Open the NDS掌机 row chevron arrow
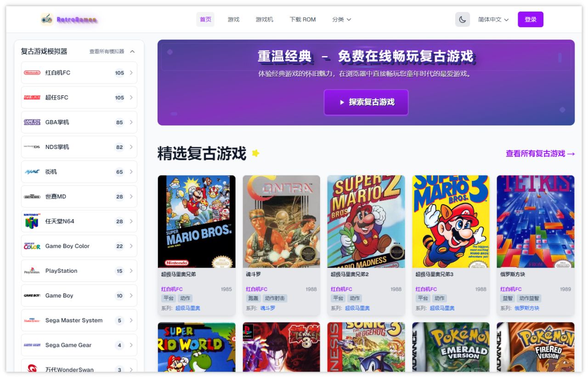 (131, 147)
